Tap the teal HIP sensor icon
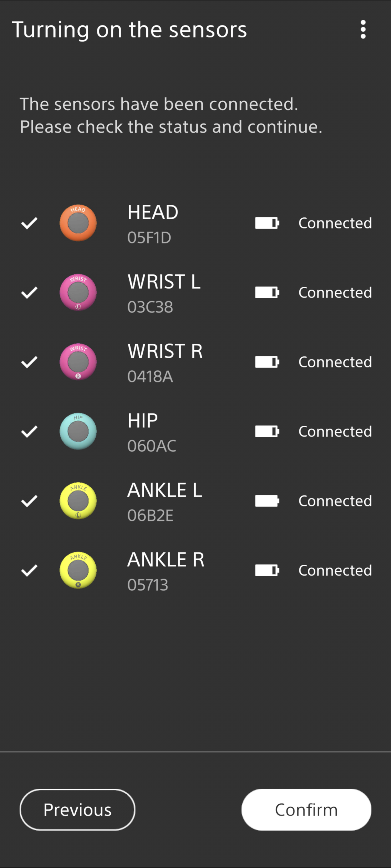This screenshot has width=391, height=868. 78,431
